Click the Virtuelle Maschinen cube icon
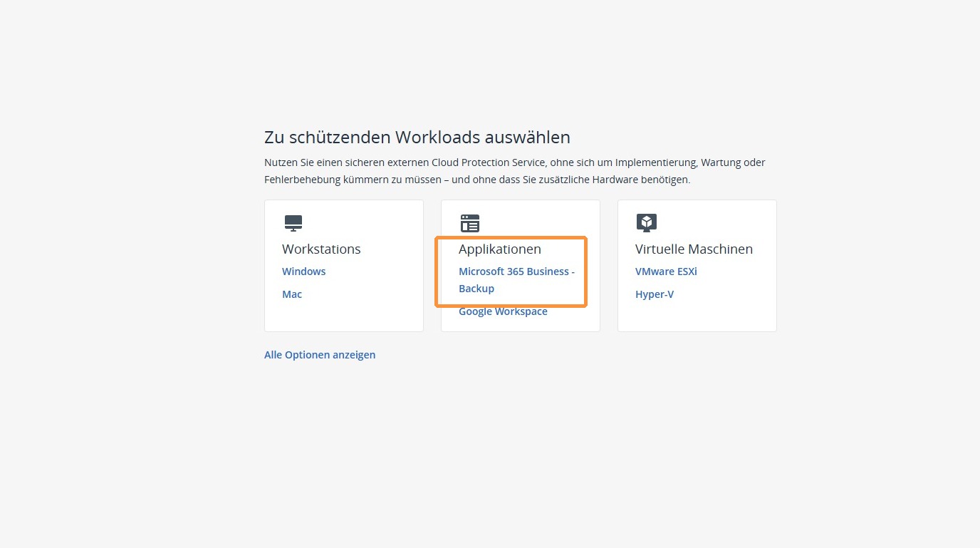 (x=646, y=223)
